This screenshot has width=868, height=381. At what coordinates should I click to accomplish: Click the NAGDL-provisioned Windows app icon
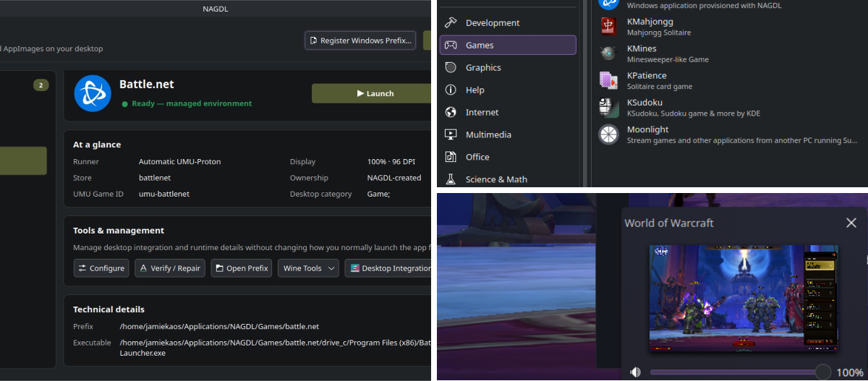tap(608, 4)
